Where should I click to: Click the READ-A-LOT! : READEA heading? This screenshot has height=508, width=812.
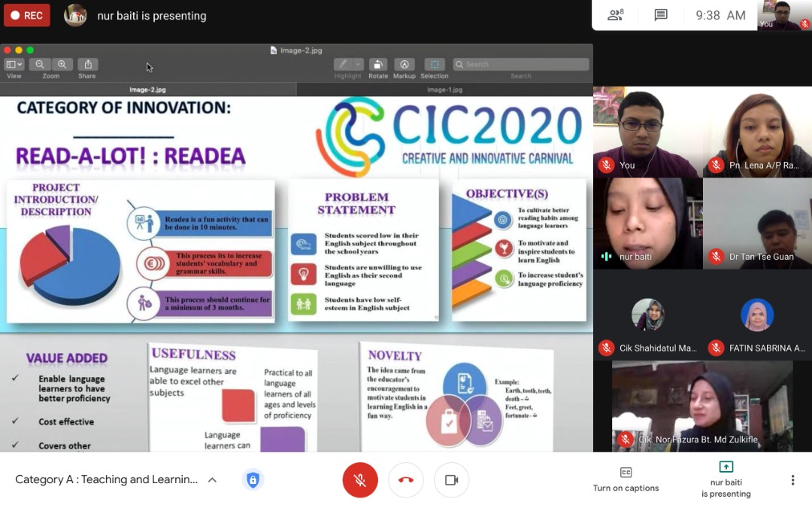point(131,157)
